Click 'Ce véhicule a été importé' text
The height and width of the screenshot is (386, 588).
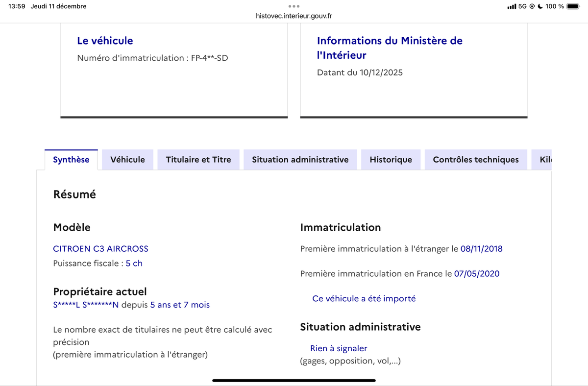[364, 298]
